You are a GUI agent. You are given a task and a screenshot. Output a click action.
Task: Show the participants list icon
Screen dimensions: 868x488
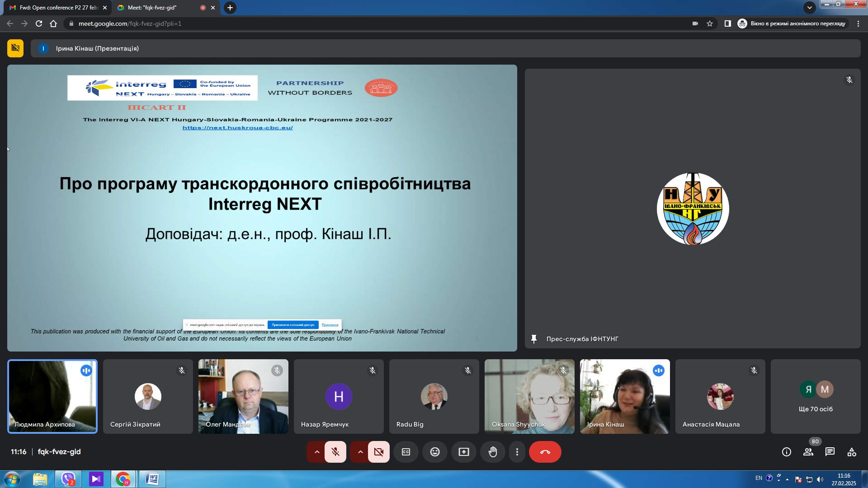tap(808, 452)
